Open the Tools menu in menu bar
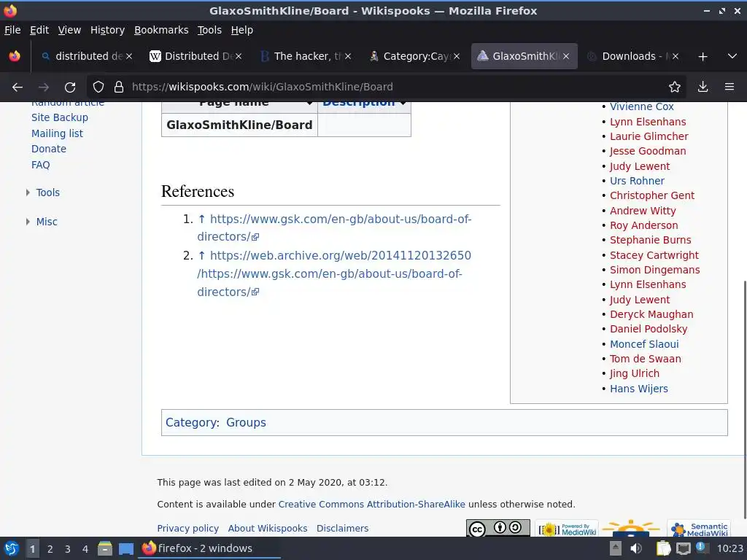This screenshot has height=560, width=747. 209,30
